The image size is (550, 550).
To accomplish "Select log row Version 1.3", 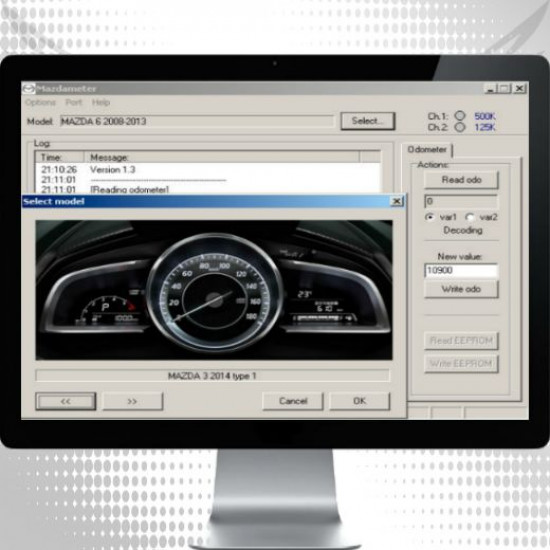I will point(208,170).
